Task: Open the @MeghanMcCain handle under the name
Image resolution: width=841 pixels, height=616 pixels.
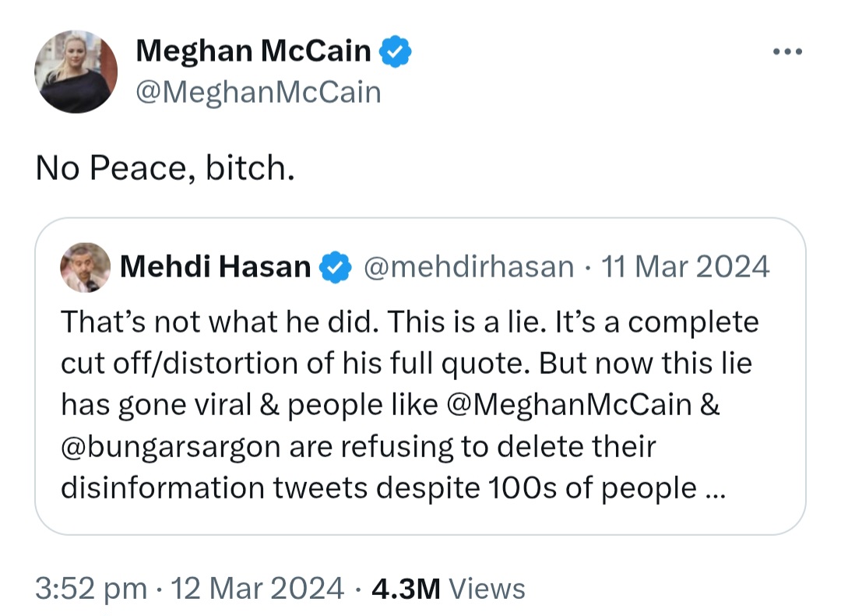Action: (259, 93)
